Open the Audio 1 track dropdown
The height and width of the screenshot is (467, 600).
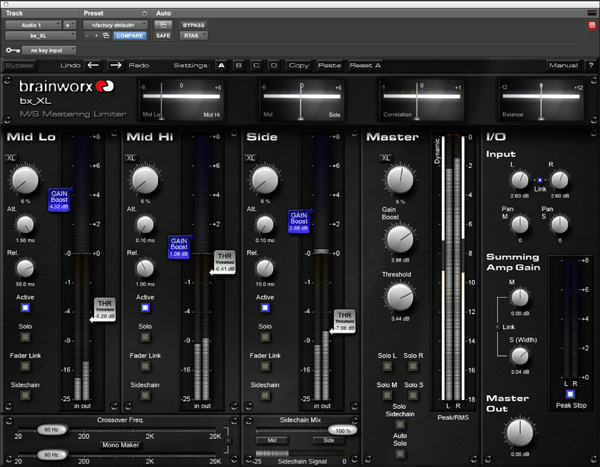(33, 25)
